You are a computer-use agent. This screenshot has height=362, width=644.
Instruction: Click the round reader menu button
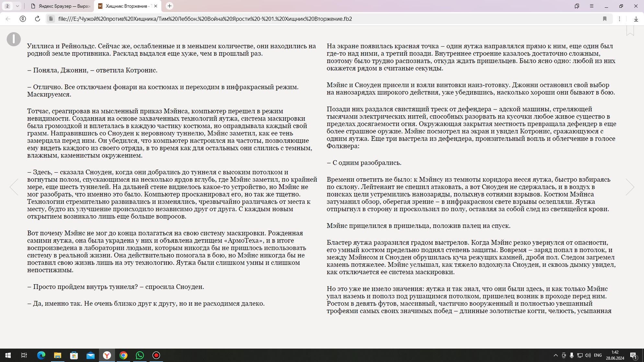(14, 39)
